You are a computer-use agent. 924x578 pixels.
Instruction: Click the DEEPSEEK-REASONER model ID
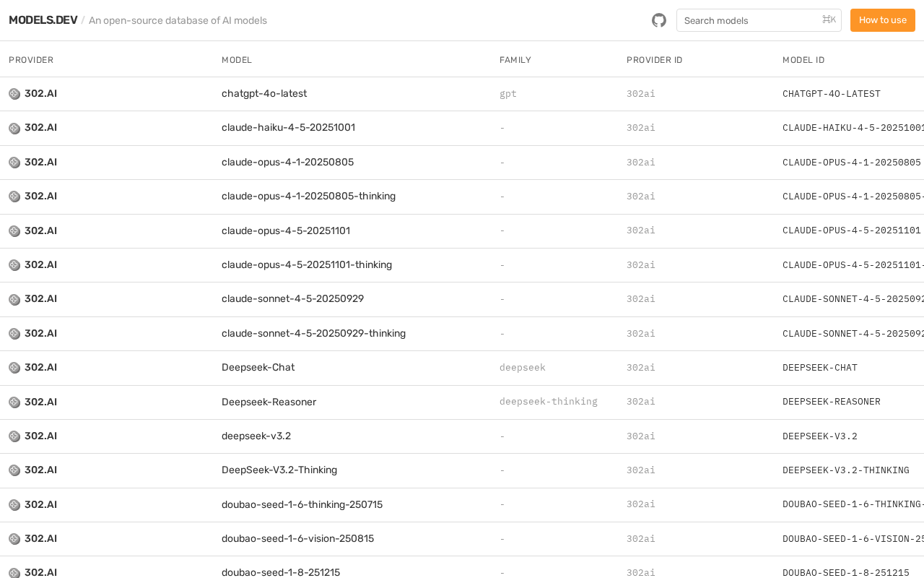click(x=832, y=402)
